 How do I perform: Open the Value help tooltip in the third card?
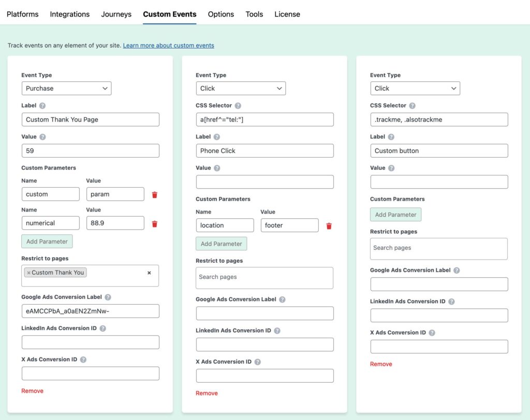point(392,168)
